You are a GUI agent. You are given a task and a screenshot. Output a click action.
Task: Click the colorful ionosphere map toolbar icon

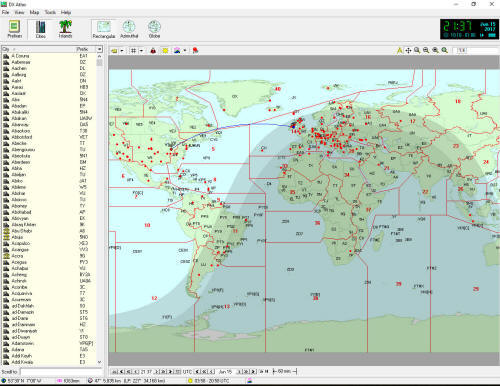click(x=177, y=51)
